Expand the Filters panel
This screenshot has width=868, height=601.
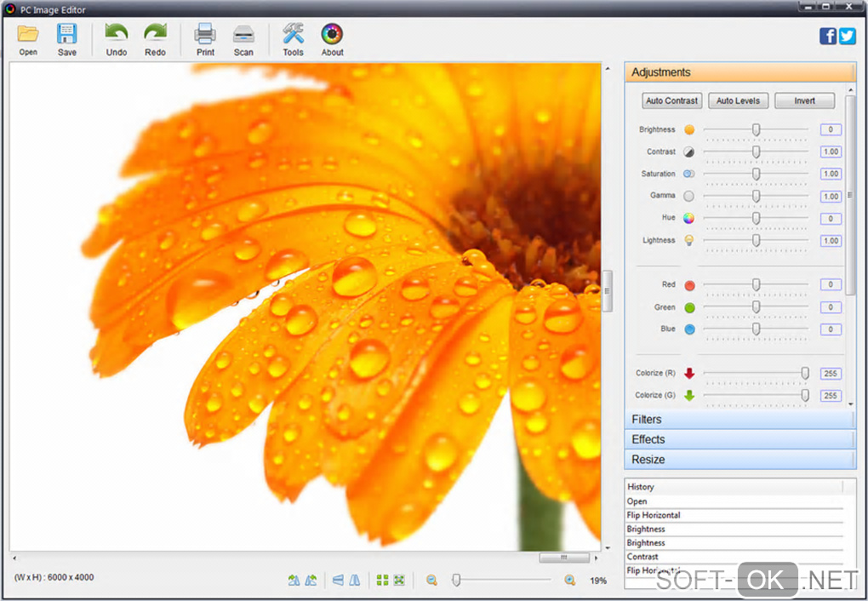tap(739, 420)
